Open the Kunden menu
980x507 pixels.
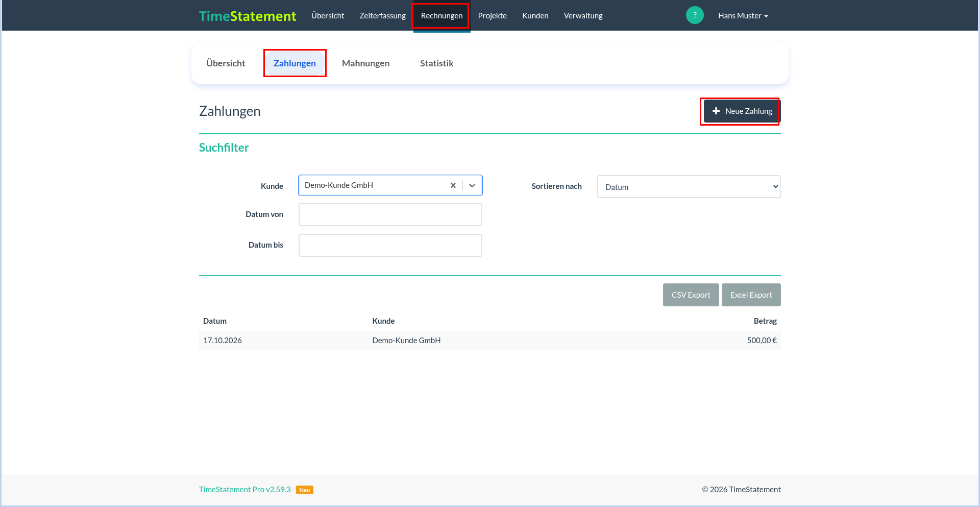(535, 16)
